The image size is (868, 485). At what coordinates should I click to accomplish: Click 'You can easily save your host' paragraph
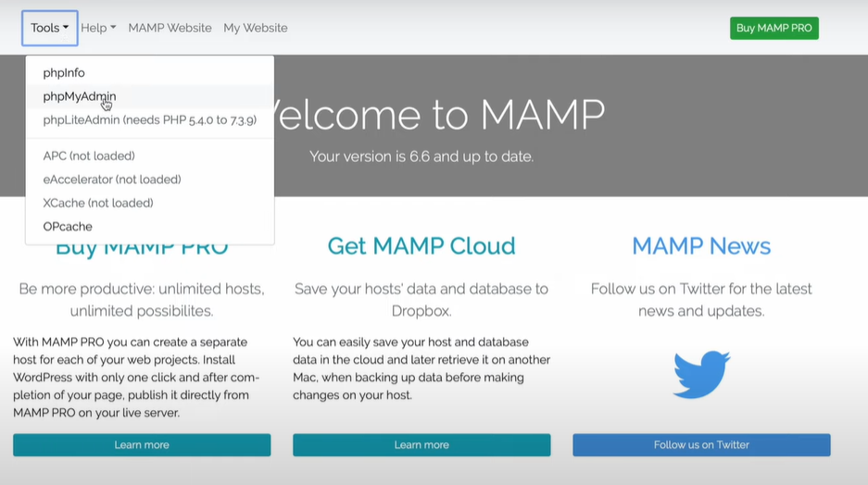(x=421, y=368)
